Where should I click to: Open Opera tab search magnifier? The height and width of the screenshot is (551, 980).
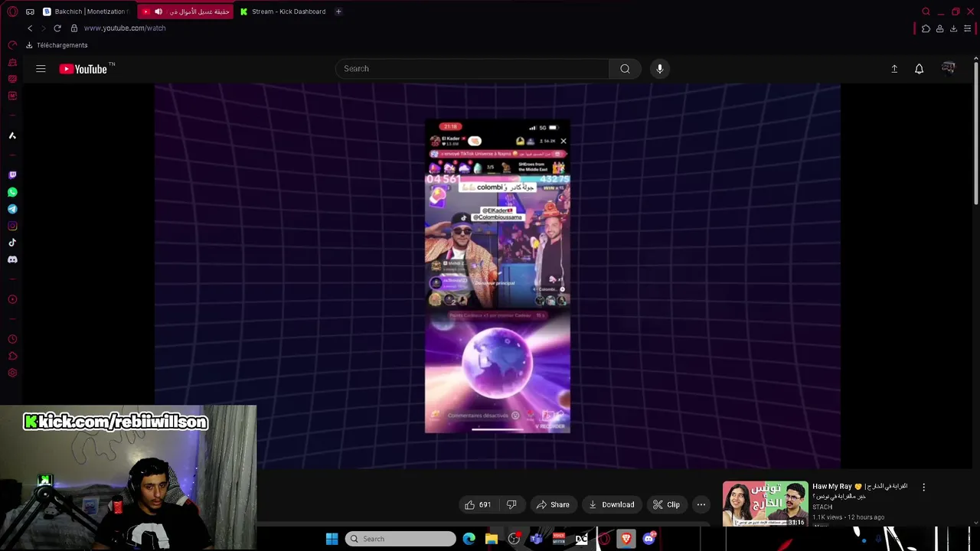[926, 11]
